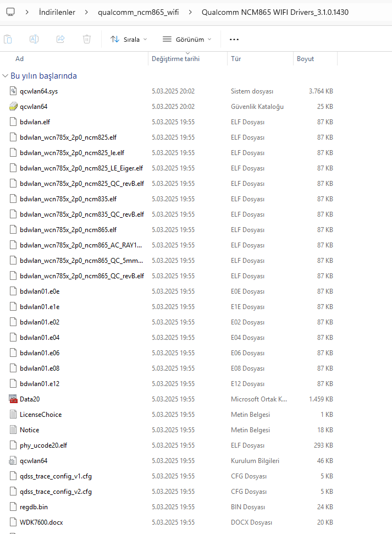Click the '3.764 KB' size cell
392x534 pixels.
tap(321, 91)
